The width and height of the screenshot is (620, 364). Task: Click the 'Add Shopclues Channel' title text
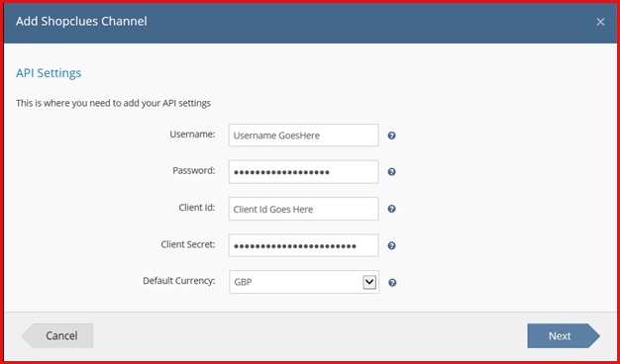81,21
